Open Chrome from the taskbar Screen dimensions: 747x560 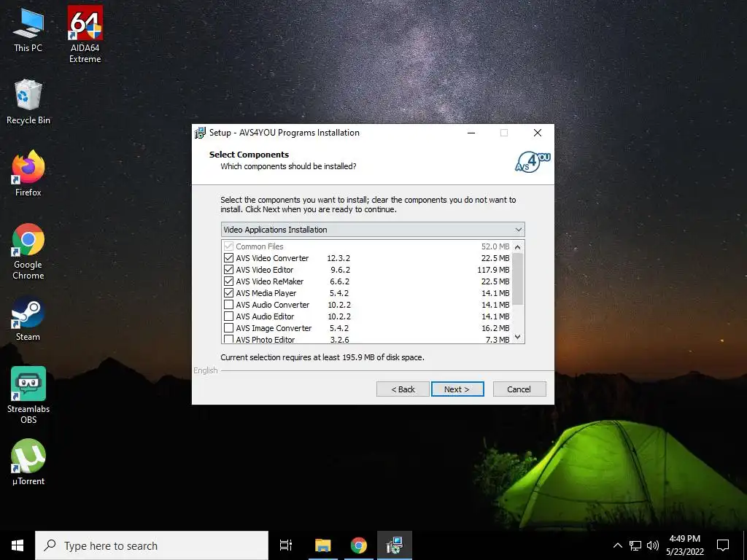(359, 545)
